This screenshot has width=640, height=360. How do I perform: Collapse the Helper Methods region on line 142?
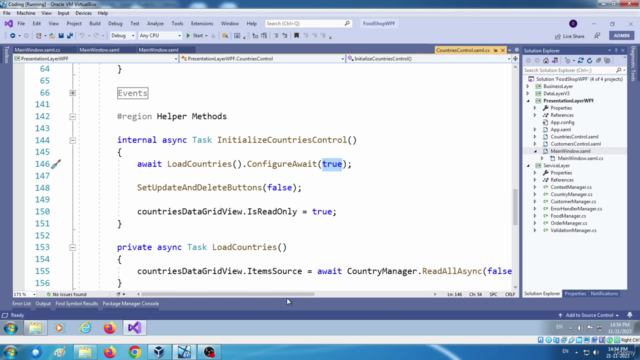click(x=72, y=117)
